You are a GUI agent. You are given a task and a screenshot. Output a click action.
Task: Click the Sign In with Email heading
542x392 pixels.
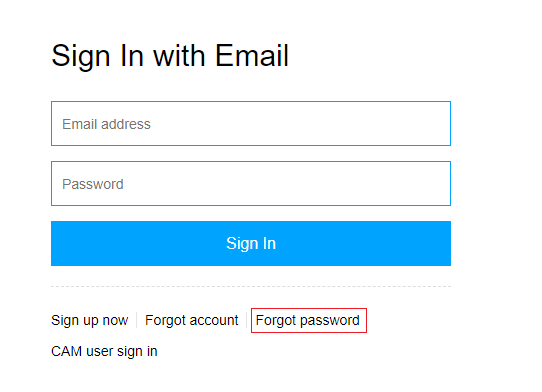point(170,56)
